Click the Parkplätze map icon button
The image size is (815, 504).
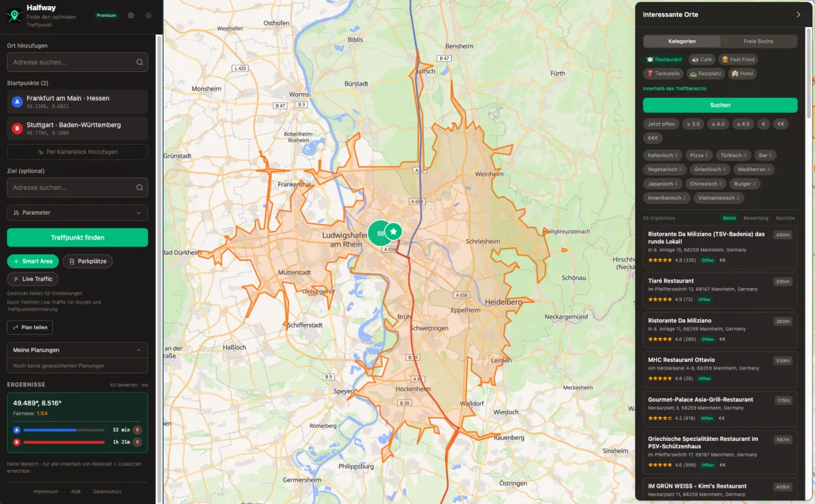tap(86, 261)
